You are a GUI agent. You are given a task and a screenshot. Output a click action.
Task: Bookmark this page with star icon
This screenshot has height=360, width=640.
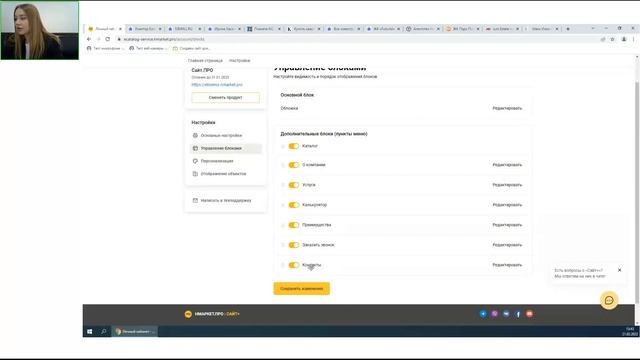[x=612, y=39]
